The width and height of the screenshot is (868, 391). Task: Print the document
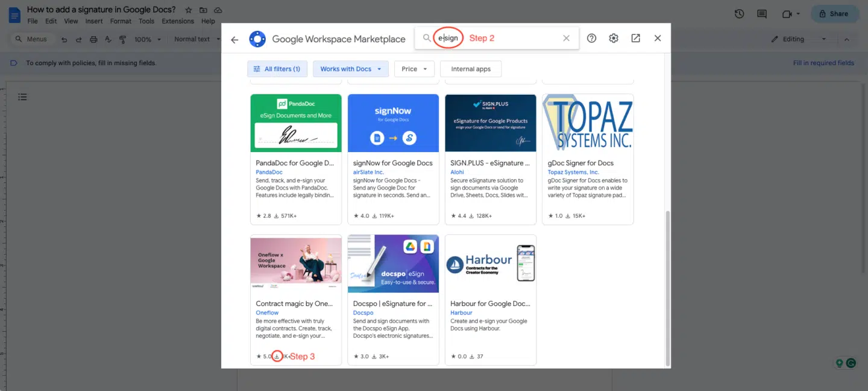93,39
